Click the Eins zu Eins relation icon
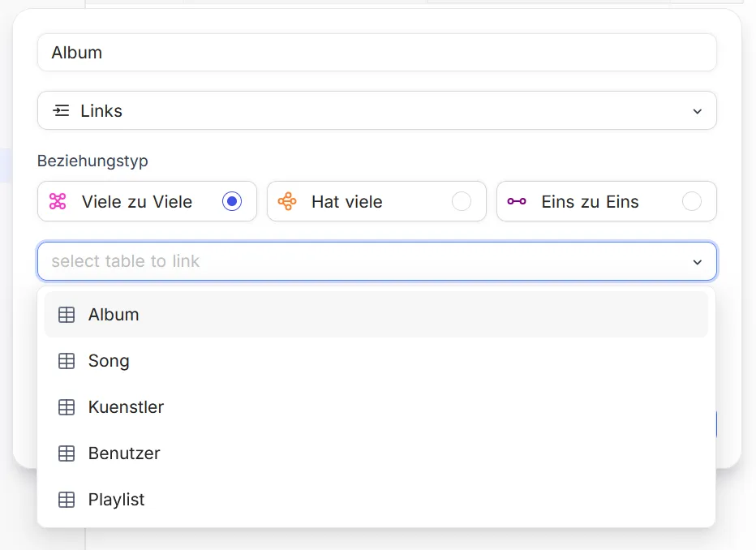The width and height of the screenshot is (756, 550). click(x=517, y=201)
